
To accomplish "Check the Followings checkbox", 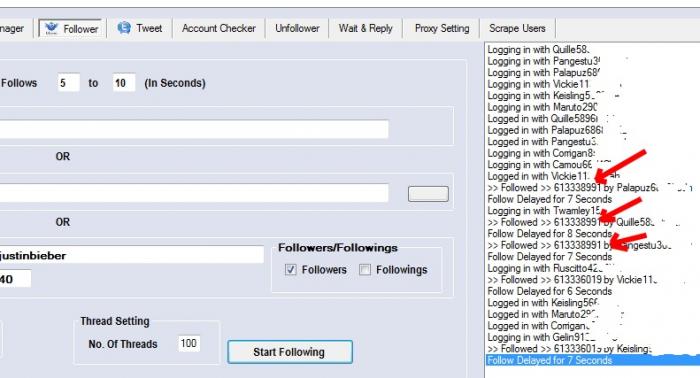I will (365, 270).
